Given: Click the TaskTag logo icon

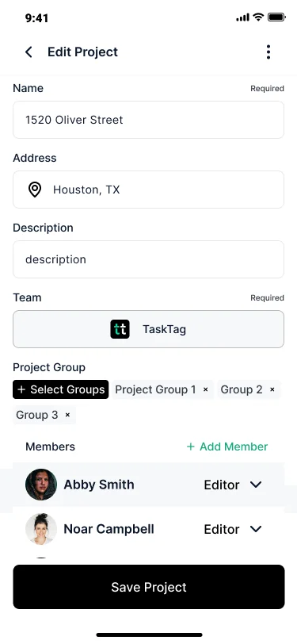Looking at the screenshot, I should tap(120, 329).
